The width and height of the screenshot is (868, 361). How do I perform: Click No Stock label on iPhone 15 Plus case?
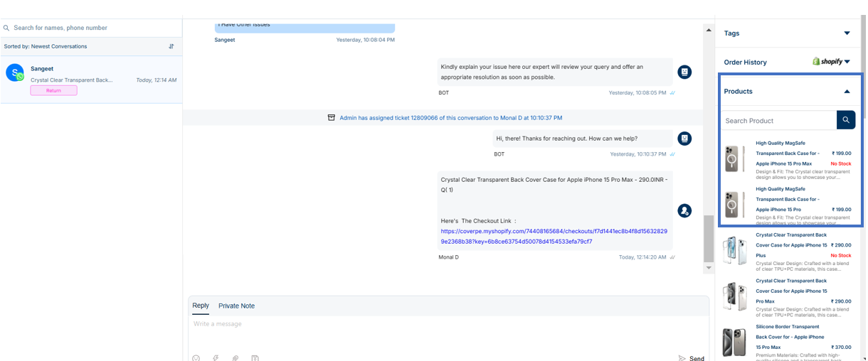click(841, 255)
